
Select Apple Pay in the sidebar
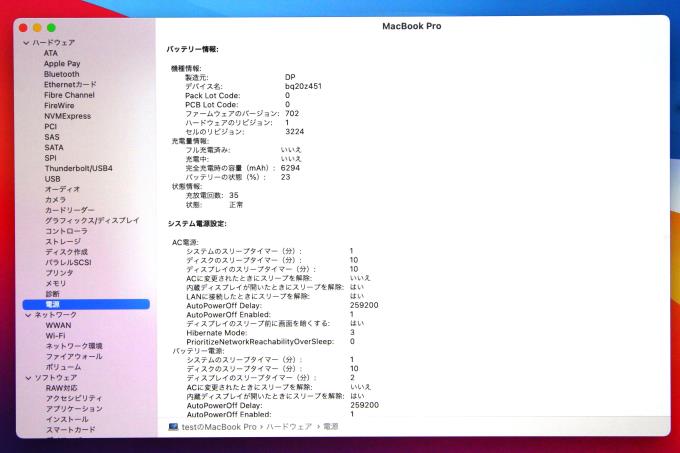click(62, 63)
